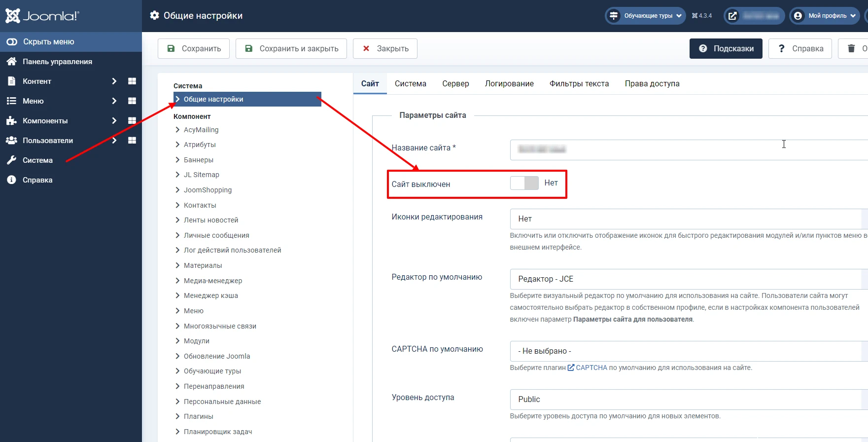Expand the Контент sidebar submenu arrow

pyautogui.click(x=114, y=81)
